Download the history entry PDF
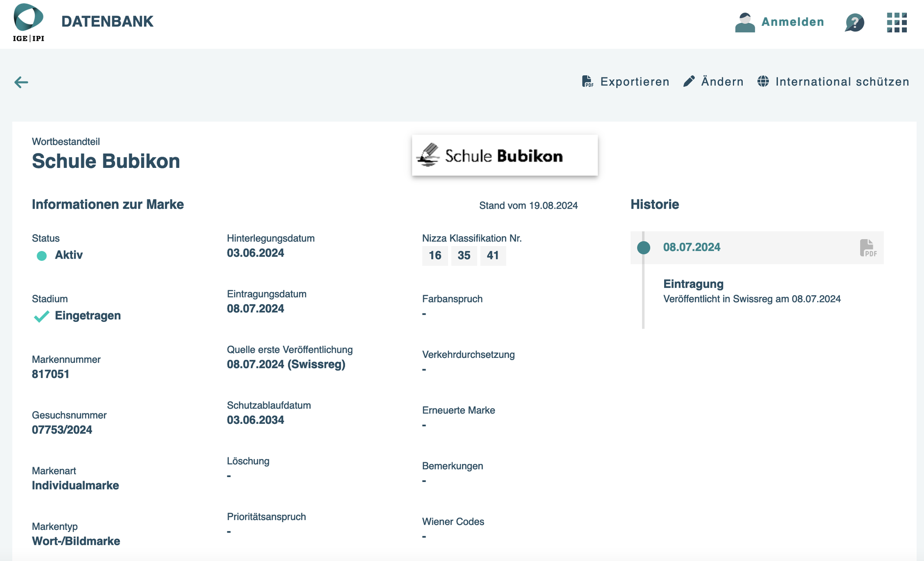This screenshot has width=924, height=561. (x=868, y=248)
